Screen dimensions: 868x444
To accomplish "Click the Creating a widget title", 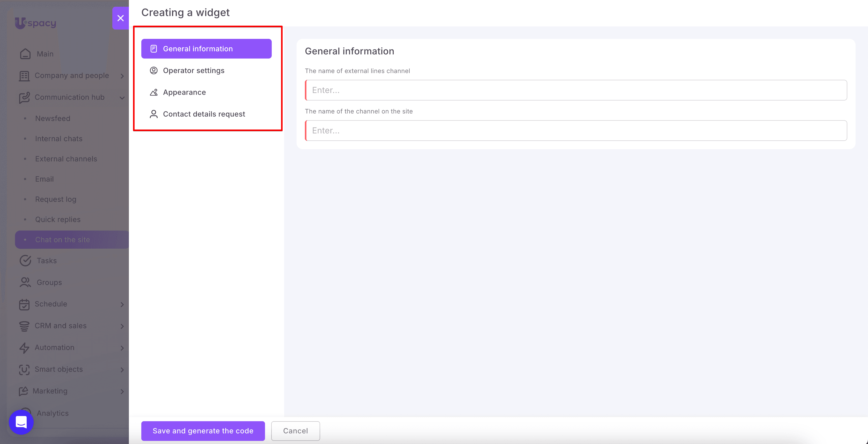I will click(x=185, y=12).
